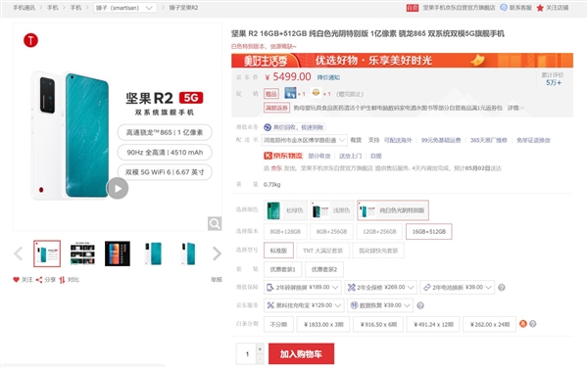Click 锤子坚果R2 breadcrumb
This screenshot has height=368, width=588.
[x=183, y=8]
